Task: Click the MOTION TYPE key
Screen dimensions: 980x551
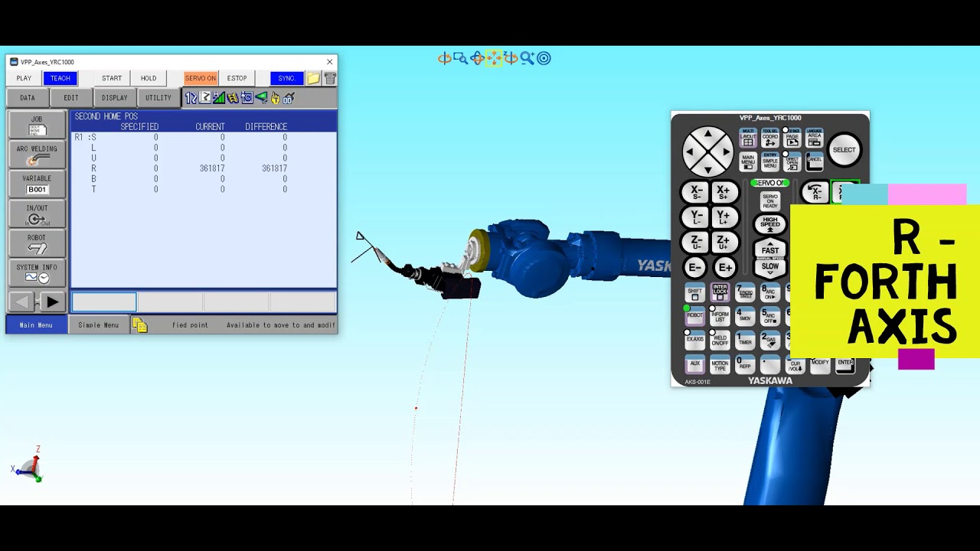Action: click(x=720, y=365)
